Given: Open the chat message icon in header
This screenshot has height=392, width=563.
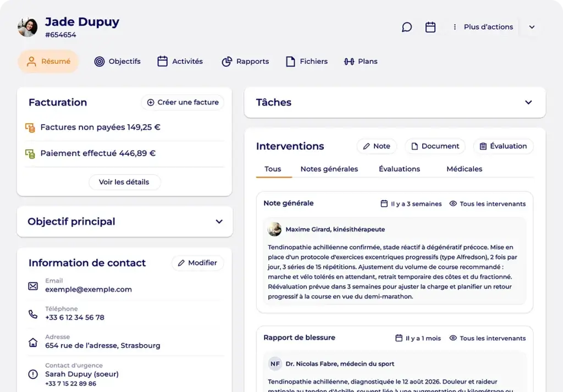Looking at the screenshot, I should click(407, 27).
